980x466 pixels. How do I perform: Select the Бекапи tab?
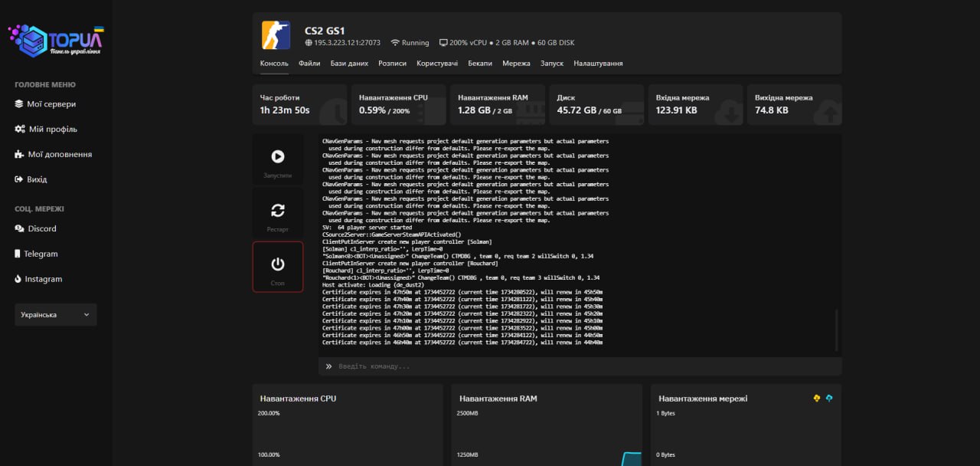[x=480, y=64]
